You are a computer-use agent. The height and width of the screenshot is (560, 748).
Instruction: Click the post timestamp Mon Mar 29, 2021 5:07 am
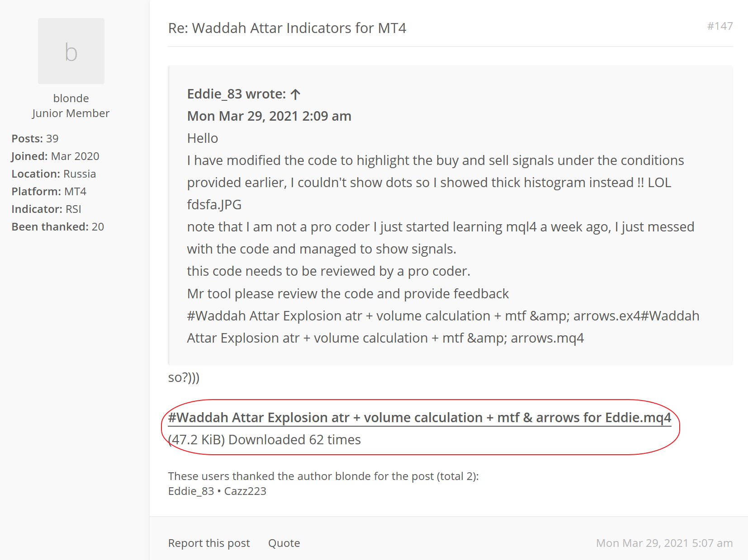664,543
